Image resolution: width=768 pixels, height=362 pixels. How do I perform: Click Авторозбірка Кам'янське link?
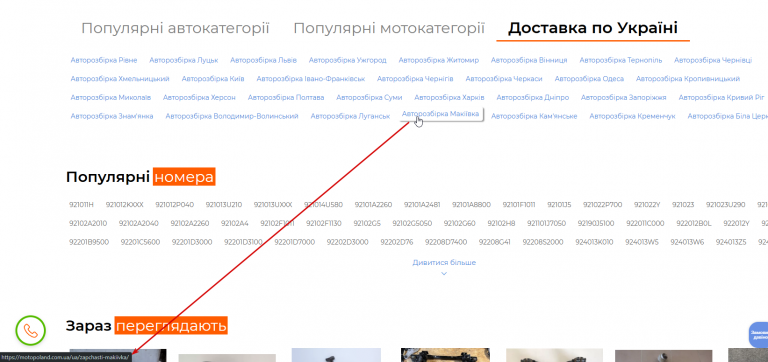[x=534, y=116]
